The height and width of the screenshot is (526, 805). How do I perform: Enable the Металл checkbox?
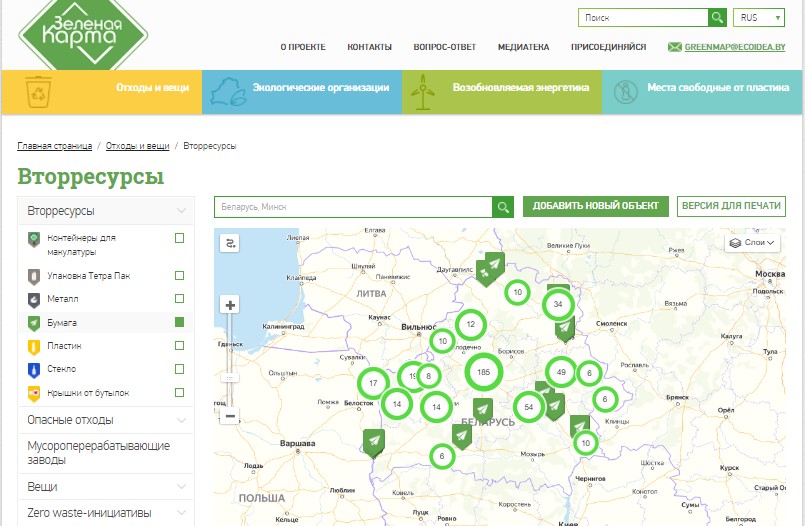tap(179, 299)
